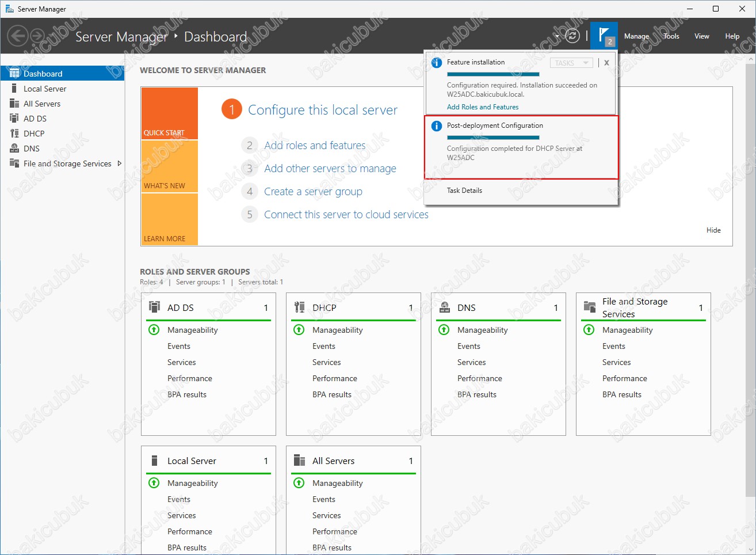Image resolution: width=756 pixels, height=555 pixels.
Task: Click Feature installation info icon
Action: click(x=437, y=63)
